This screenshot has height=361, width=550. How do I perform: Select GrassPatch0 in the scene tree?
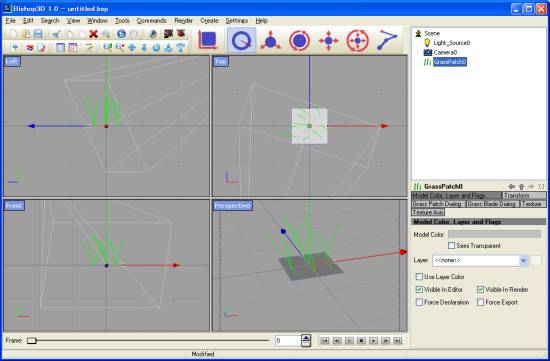pos(450,62)
